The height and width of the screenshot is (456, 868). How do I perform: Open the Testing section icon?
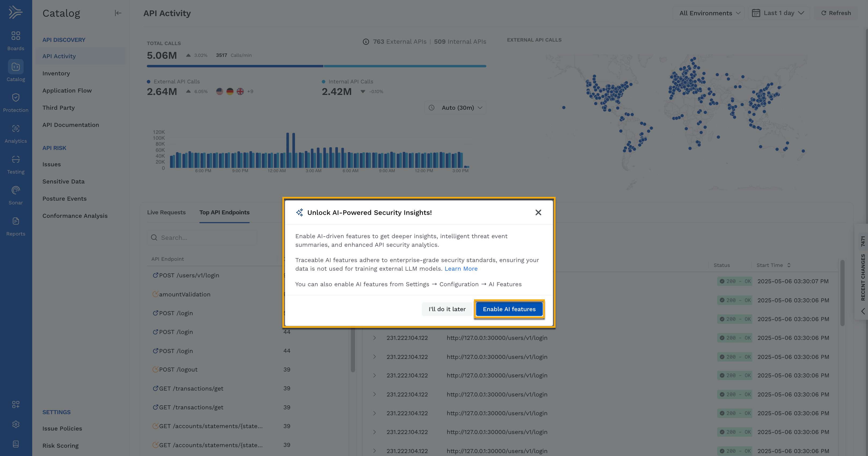tap(16, 160)
